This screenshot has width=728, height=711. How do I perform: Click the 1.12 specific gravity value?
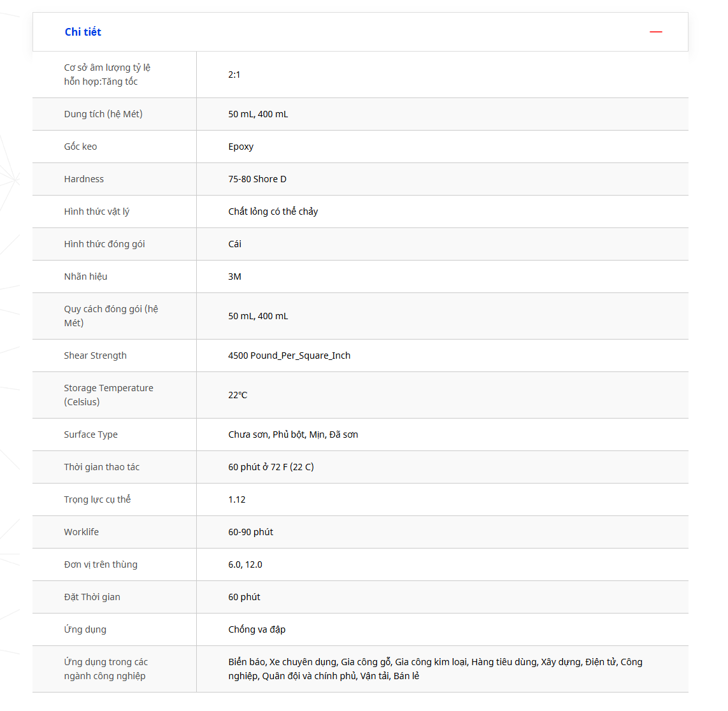tap(237, 499)
